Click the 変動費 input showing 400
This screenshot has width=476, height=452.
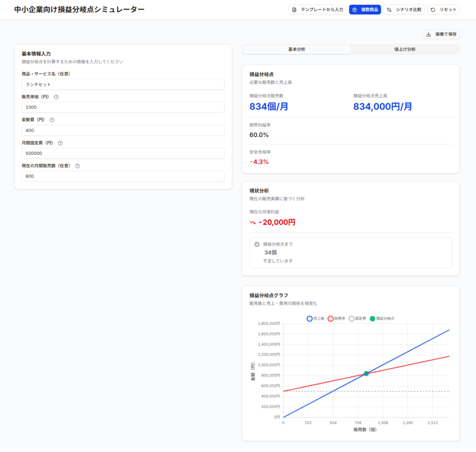click(x=123, y=131)
